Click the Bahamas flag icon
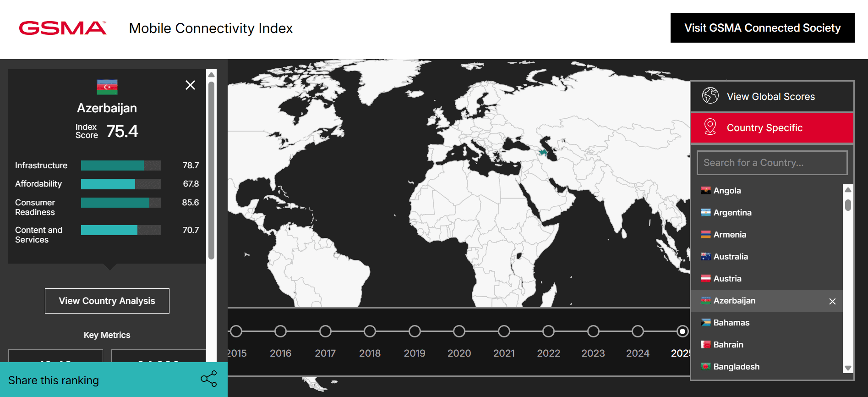The image size is (868, 397). (x=706, y=322)
